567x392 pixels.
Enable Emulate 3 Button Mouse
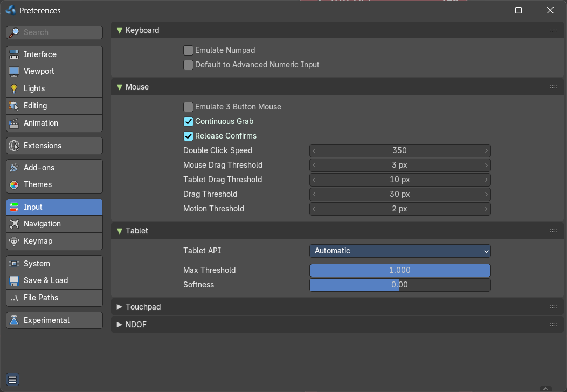188,107
